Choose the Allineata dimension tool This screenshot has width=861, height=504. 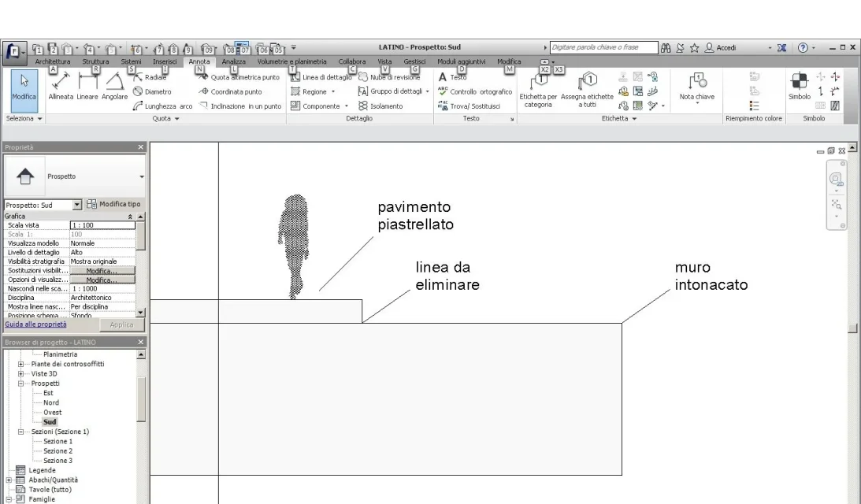(x=61, y=86)
